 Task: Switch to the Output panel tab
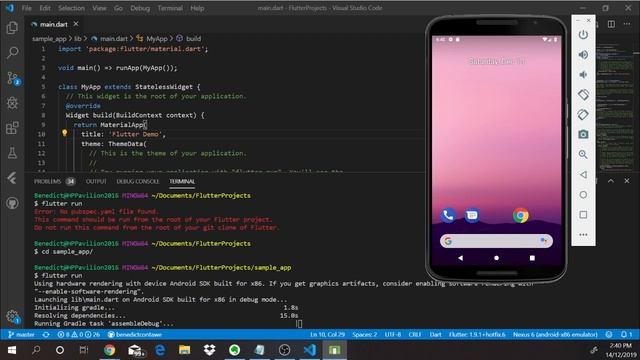(96, 181)
